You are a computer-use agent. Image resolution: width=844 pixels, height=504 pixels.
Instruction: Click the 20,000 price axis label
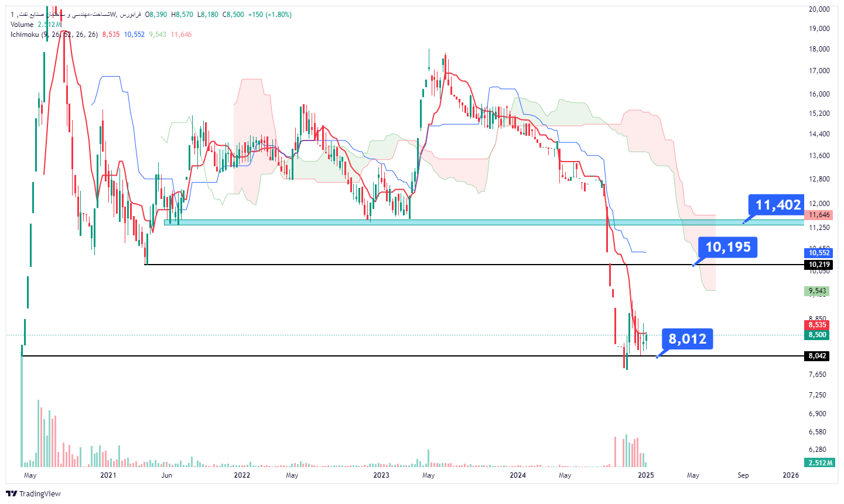click(x=819, y=9)
